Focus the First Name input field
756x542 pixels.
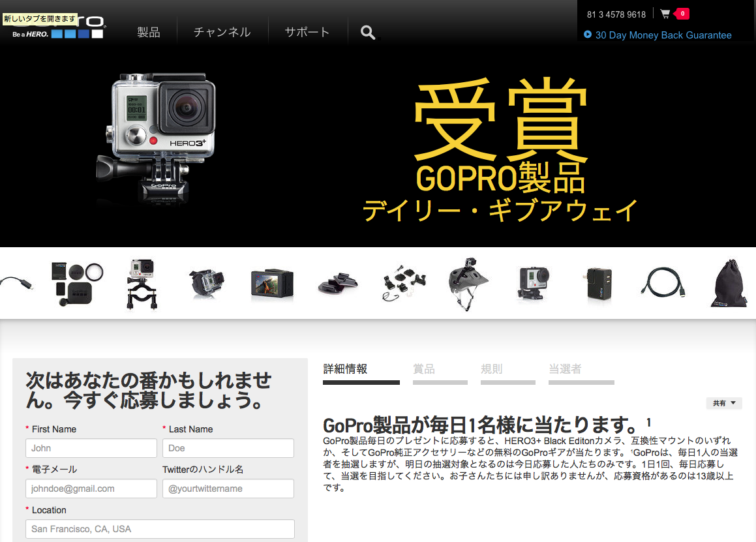pyautogui.click(x=91, y=448)
